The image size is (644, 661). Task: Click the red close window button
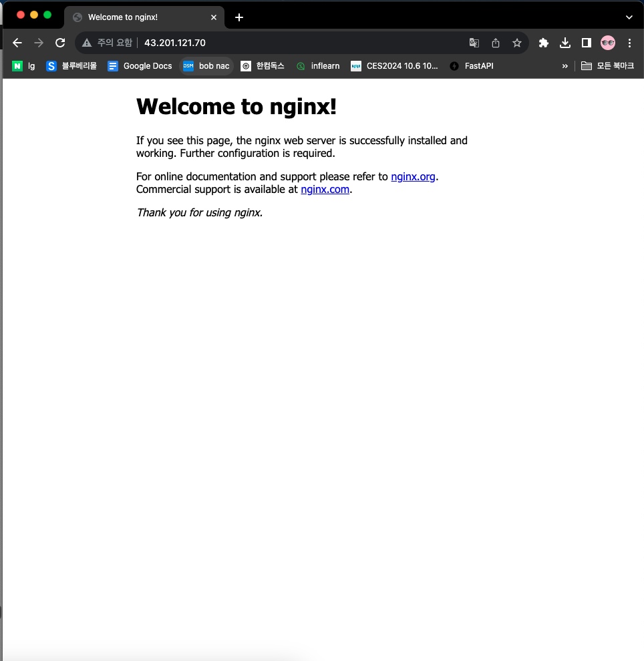point(21,15)
